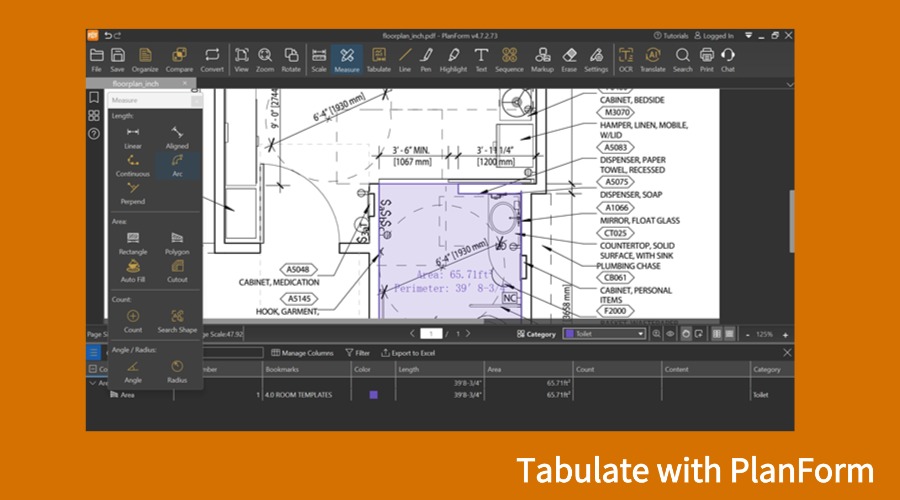Select the Perpend measurement tool
Viewport: 900px width, 500px height.
(133, 193)
